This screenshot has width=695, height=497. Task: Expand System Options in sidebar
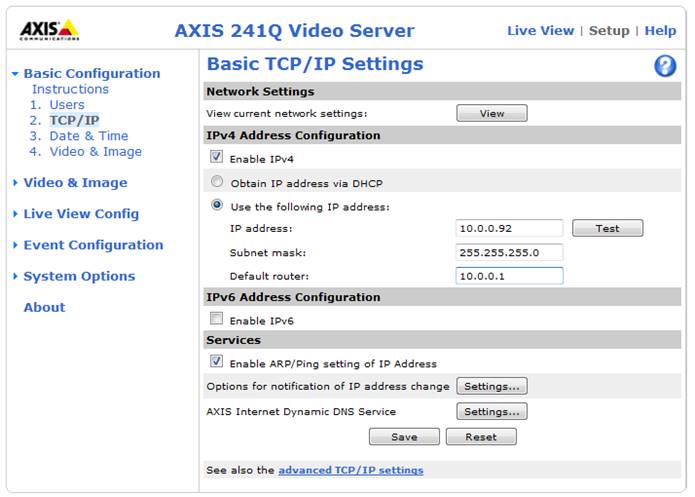[79, 276]
